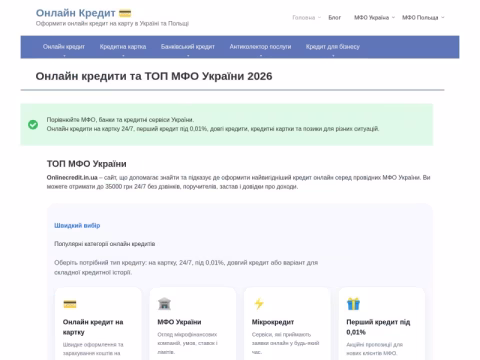
Task: Click the green checkmark icon in the notice box
Action: pyautogui.click(x=33, y=125)
